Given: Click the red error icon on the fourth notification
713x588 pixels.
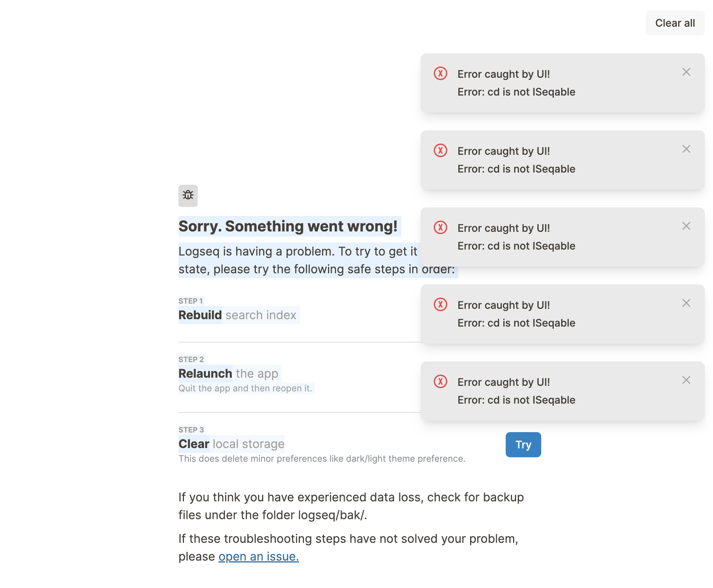Looking at the screenshot, I should (440, 305).
